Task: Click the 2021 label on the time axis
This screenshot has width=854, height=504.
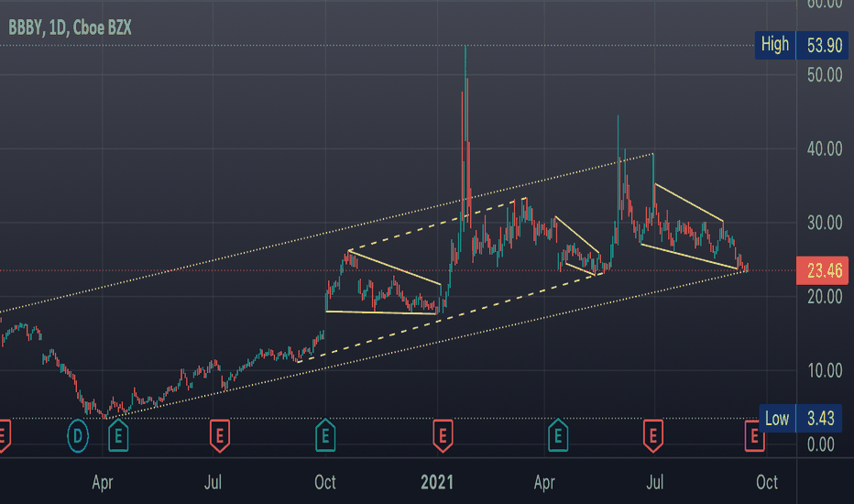Action: 437,482
